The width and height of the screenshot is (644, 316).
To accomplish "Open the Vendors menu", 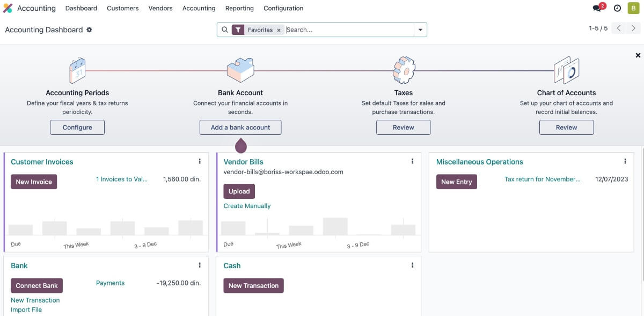I will [160, 8].
